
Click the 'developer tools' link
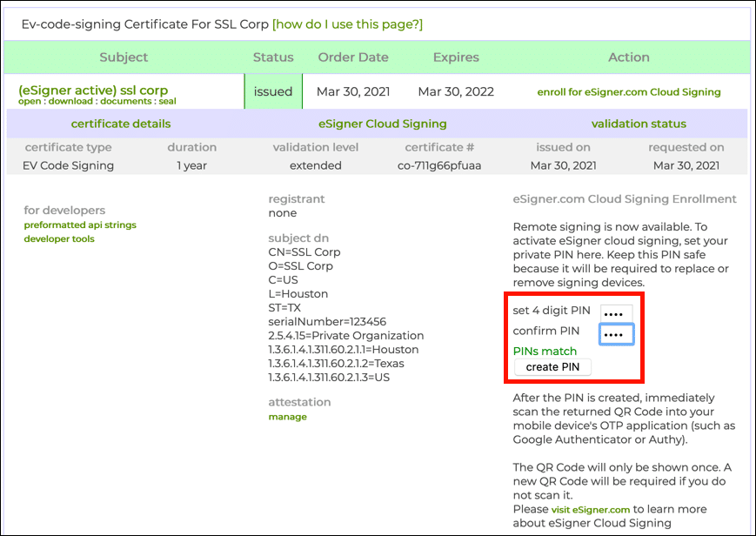(x=59, y=238)
